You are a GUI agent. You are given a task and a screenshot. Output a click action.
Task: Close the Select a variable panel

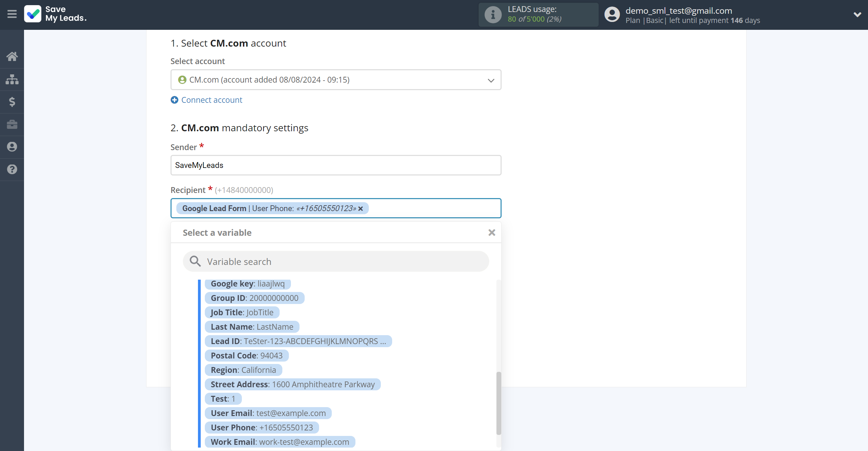[492, 233]
